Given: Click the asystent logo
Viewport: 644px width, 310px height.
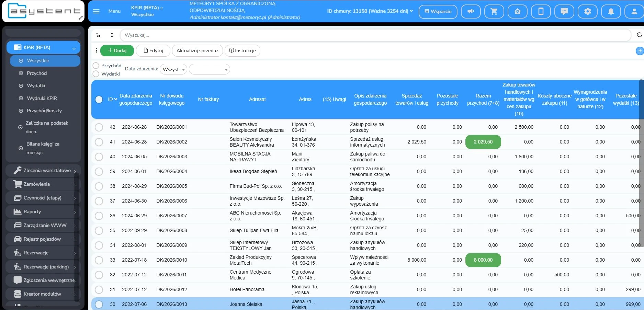Looking at the screenshot, I should pyautogui.click(x=43, y=11).
